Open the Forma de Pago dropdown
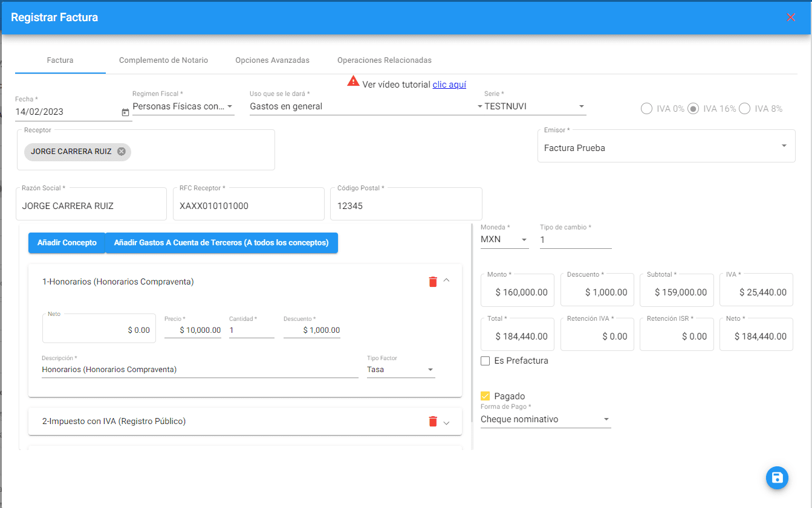Image resolution: width=812 pixels, height=508 pixels. [545, 419]
